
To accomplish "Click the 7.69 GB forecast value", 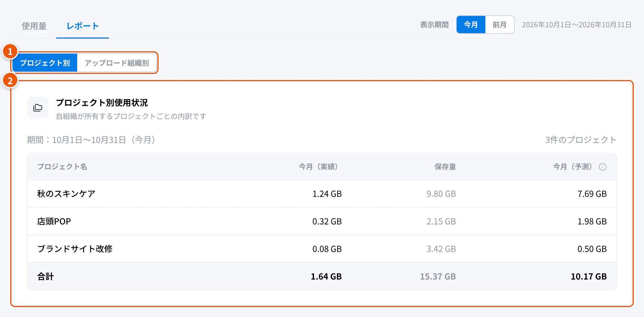I will (592, 194).
